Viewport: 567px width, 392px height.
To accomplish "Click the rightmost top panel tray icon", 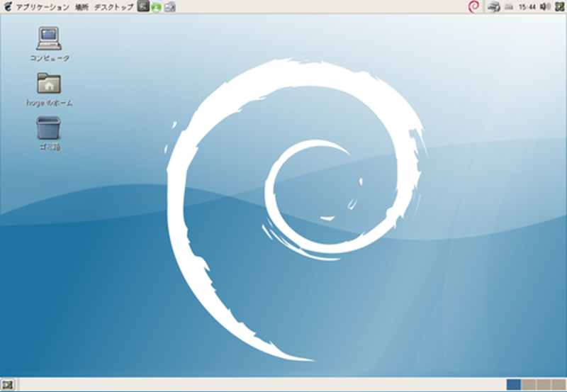I will 559,6.
